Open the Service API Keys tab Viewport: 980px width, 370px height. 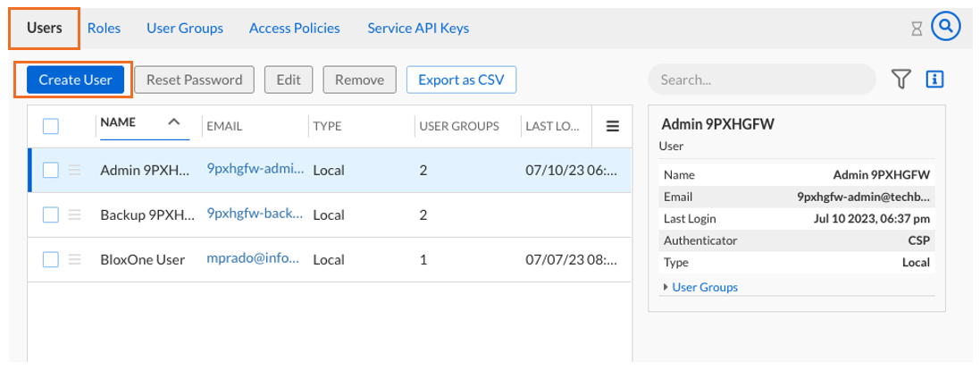(418, 28)
